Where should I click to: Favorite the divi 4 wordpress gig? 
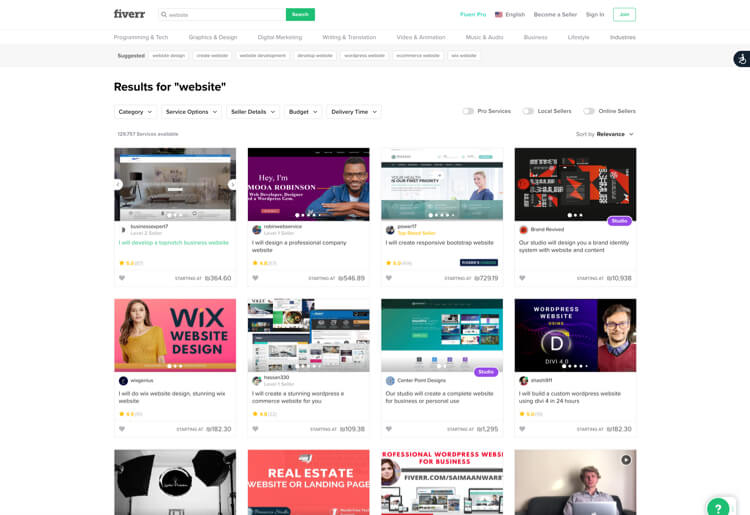(x=522, y=429)
